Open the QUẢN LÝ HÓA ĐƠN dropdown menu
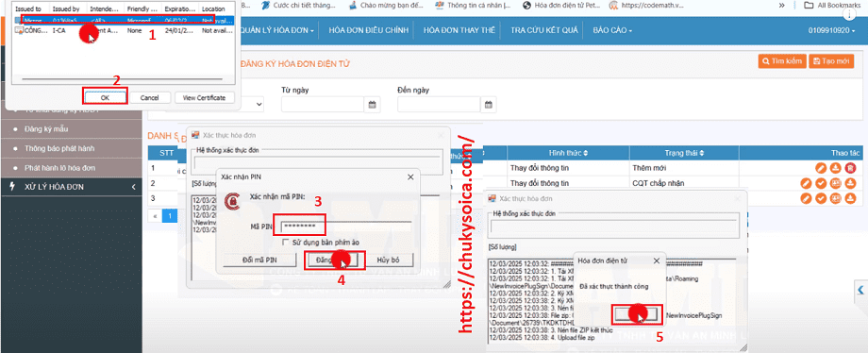 (278, 30)
